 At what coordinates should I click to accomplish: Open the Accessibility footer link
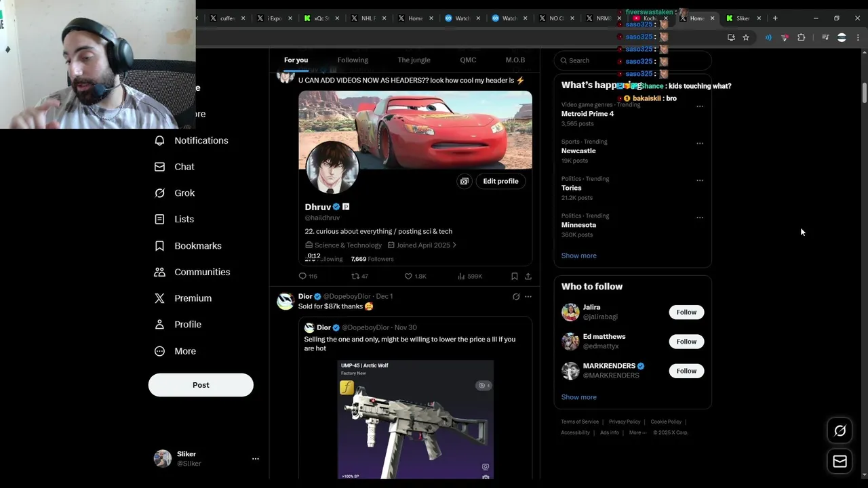pos(575,432)
